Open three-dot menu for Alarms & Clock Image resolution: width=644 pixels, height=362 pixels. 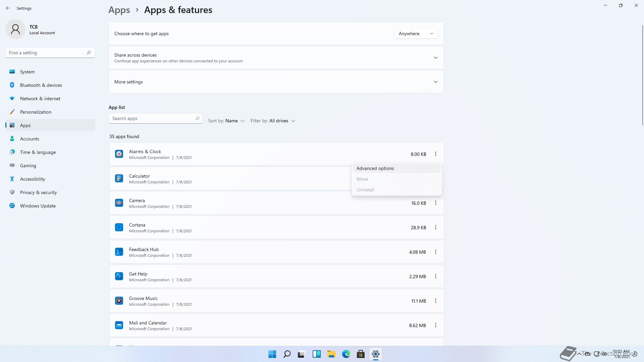click(x=436, y=154)
